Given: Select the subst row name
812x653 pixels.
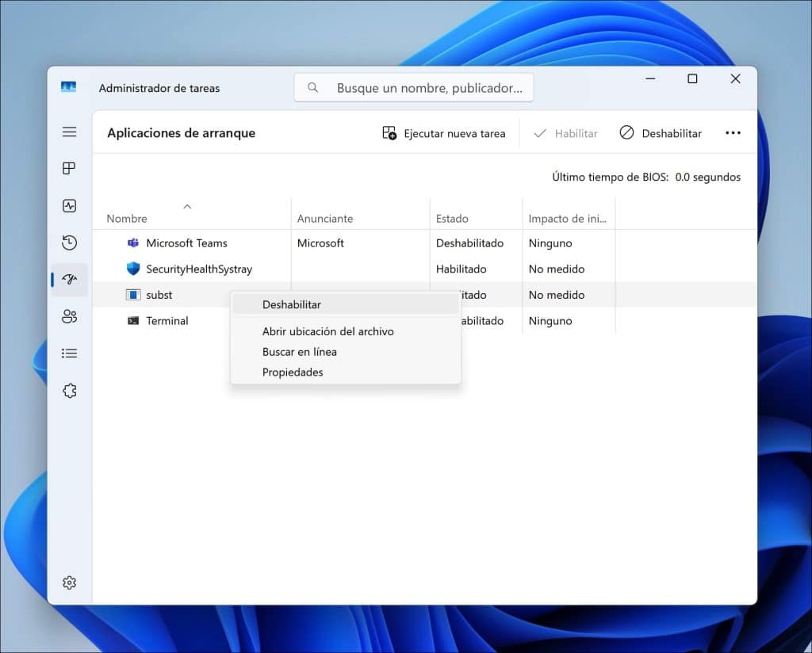Looking at the screenshot, I should point(159,295).
